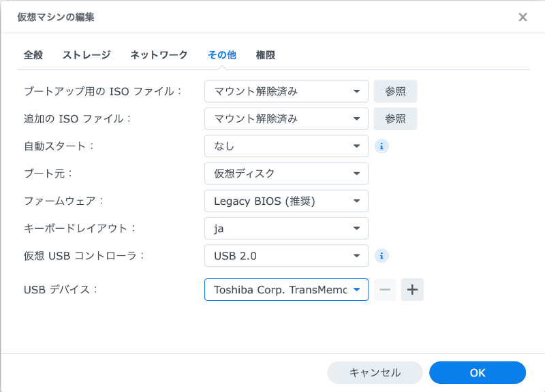The width and height of the screenshot is (545, 392).
Task: Close the 仮想マシンの編集 dialog
Action: (x=523, y=17)
